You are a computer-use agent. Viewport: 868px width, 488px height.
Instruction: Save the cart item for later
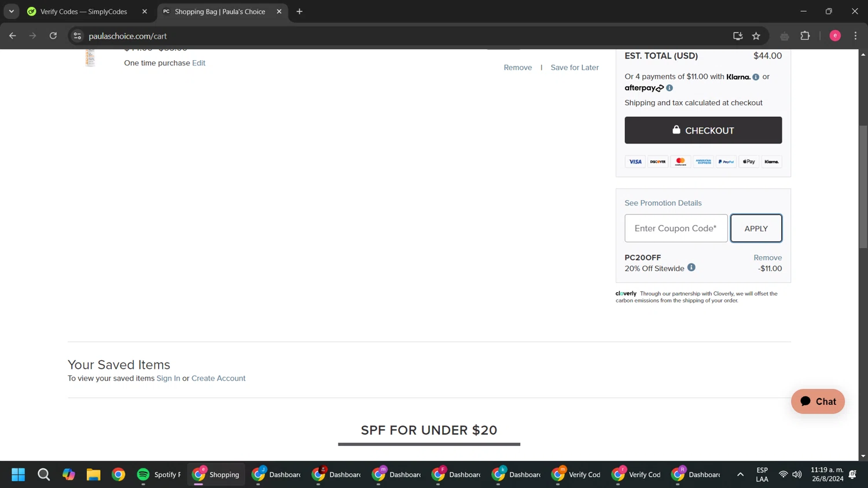coord(575,68)
